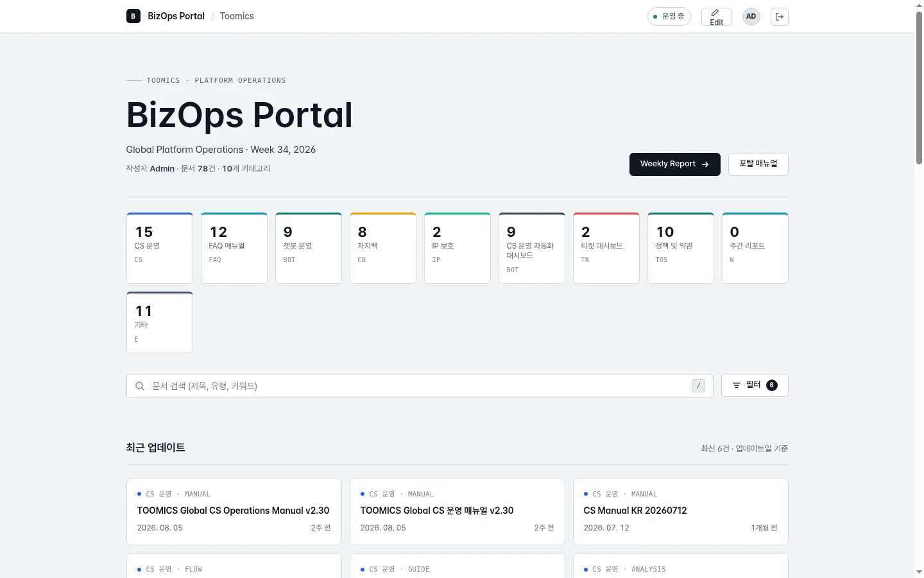Open the 필터 filter dropdown
Screen dimensions: 924x578
tap(755, 385)
